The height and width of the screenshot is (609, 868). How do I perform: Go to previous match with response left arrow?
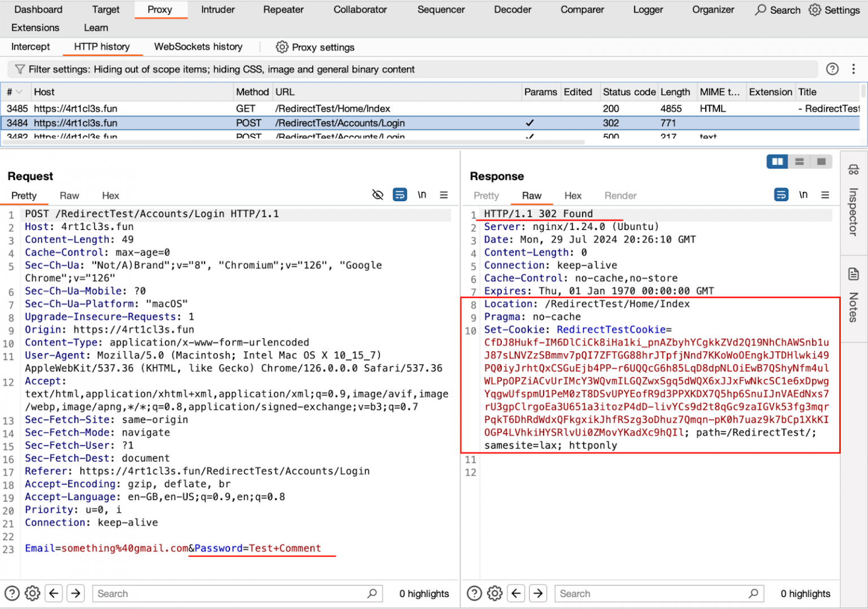(516, 593)
